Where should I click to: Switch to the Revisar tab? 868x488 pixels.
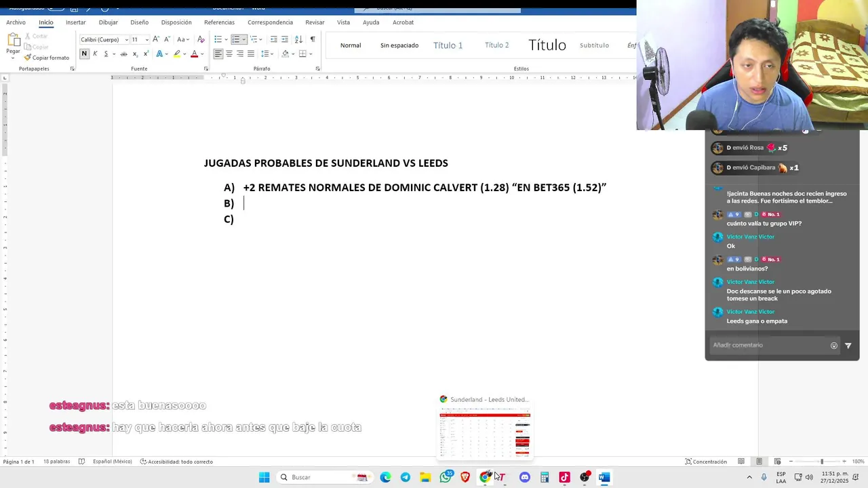tap(315, 22)
